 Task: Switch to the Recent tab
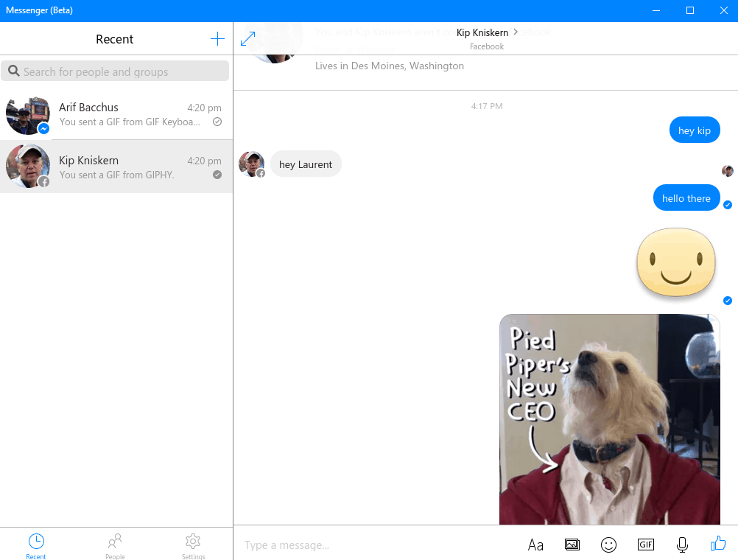(x=36, y=545)
